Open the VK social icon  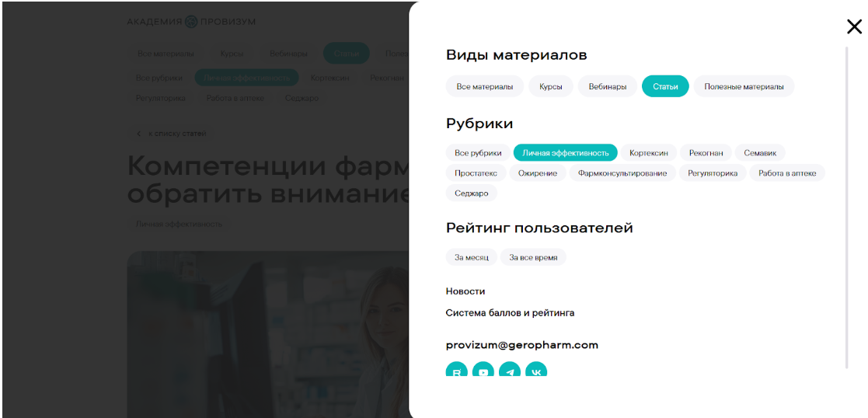tap(536, 370)
